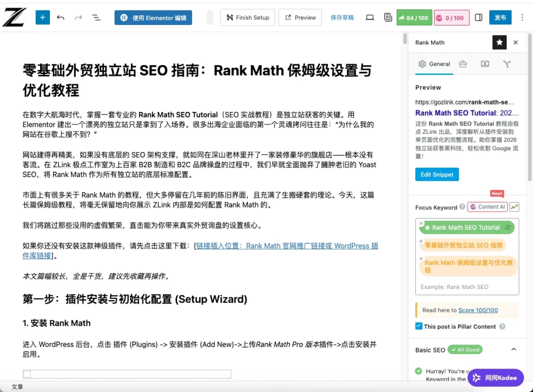This screenshot has height=392, width=533.
Task: Click the Z site logo icon
Action: [14, 17]
